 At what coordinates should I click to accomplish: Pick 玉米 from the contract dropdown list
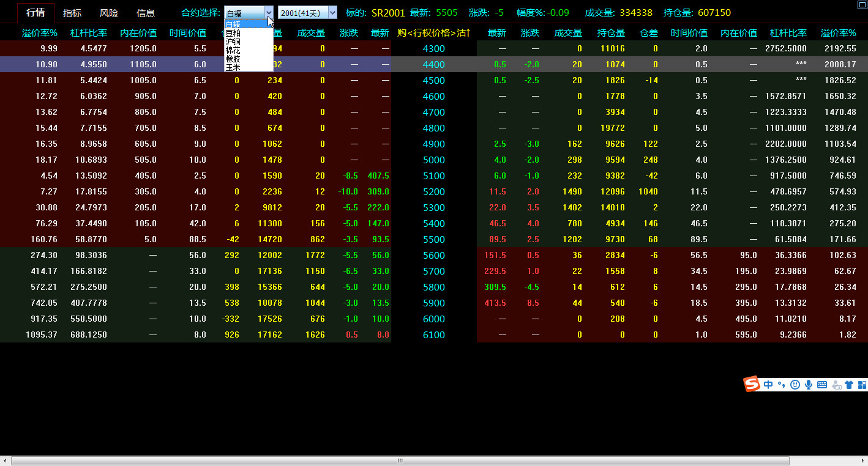coord(233,67)
